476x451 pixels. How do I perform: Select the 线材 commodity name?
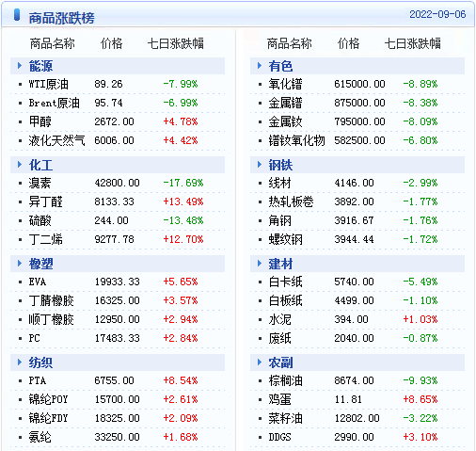pos(279,183)
